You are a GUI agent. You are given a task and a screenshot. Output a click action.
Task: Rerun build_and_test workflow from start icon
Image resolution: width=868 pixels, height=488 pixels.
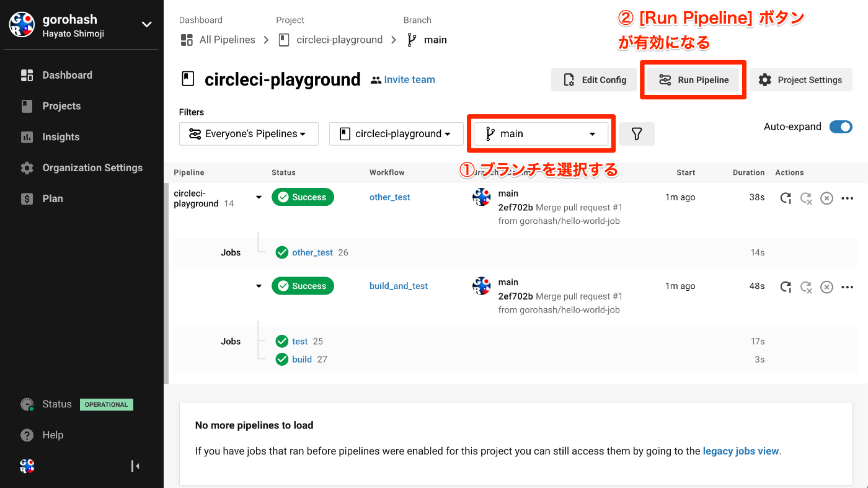point(786,287)
